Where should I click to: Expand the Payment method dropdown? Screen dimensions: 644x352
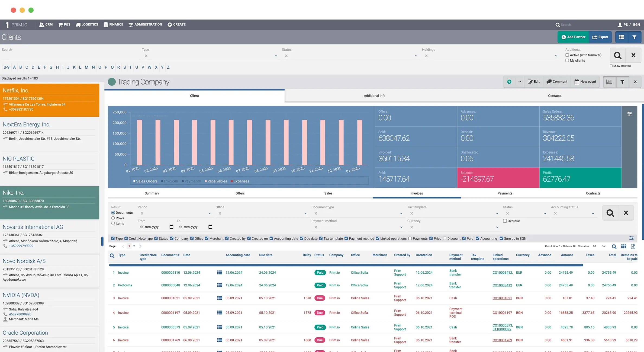(x=401, y=227)
